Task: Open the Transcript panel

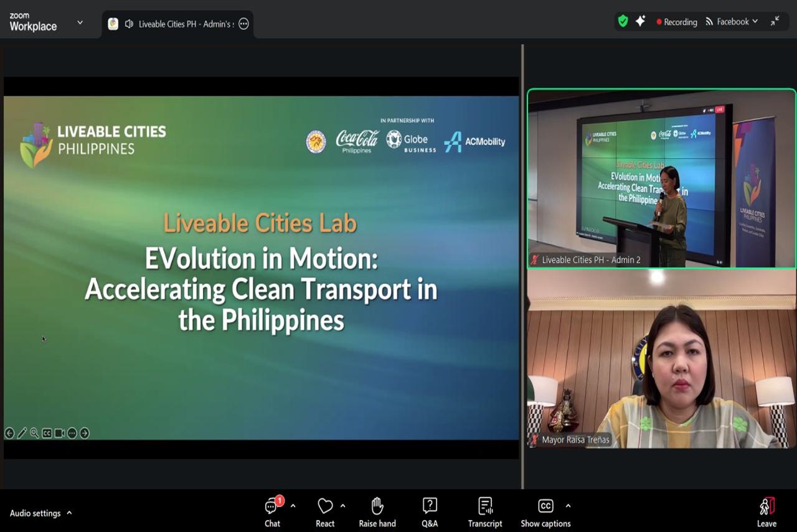Action: (x=485, y=513)
